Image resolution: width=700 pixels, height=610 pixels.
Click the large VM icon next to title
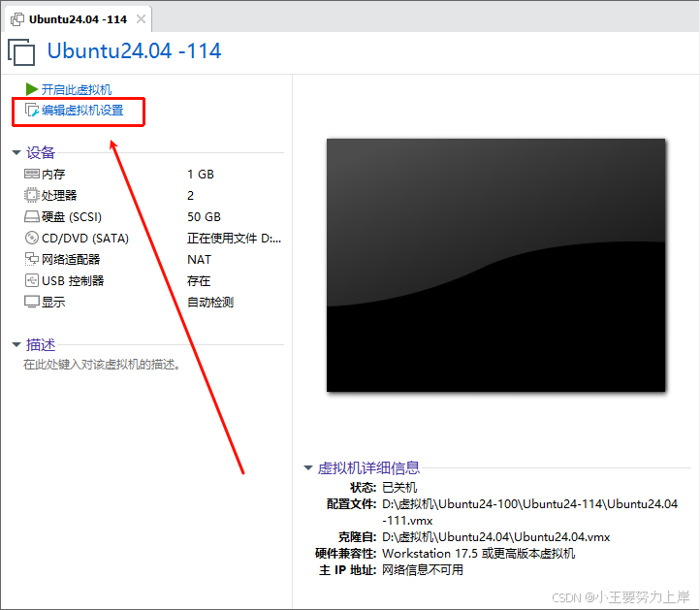[x=21, y=52]
